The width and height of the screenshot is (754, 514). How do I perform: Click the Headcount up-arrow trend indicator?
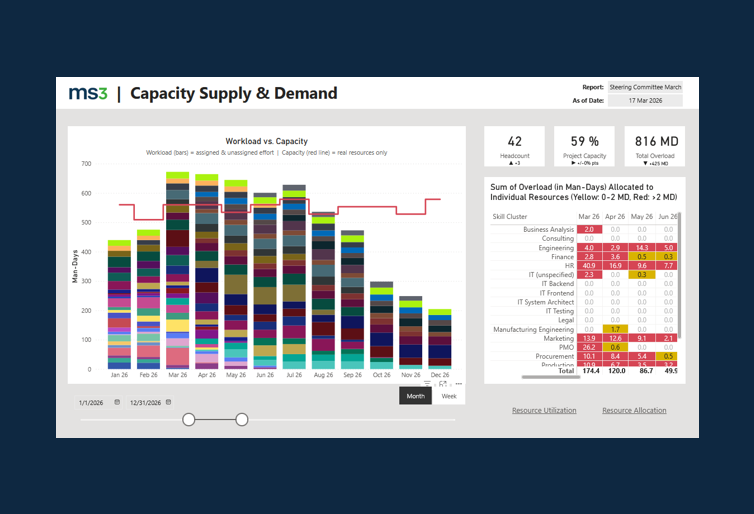tap(512, 163)
